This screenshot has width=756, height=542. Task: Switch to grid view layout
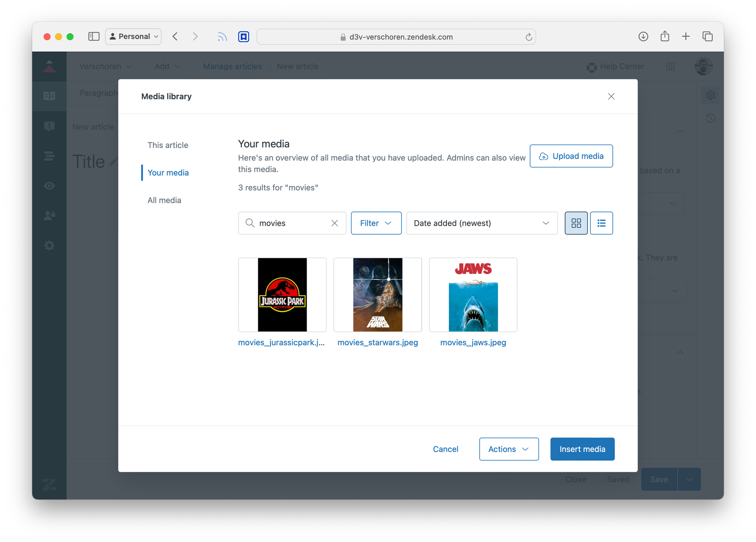pyautogui.click(x=576, y=223)
